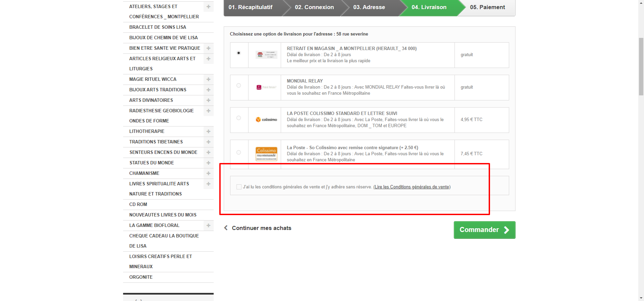Open Statues du Monde category link
This screenshot has width=644, height=301.
tap(152, 163)
